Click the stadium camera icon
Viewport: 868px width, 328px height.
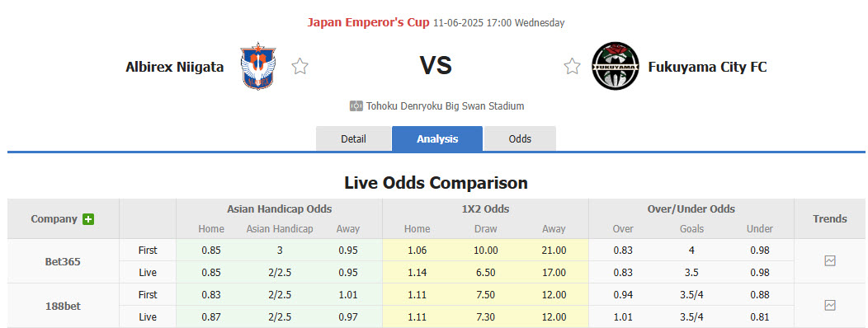(356, 105)
